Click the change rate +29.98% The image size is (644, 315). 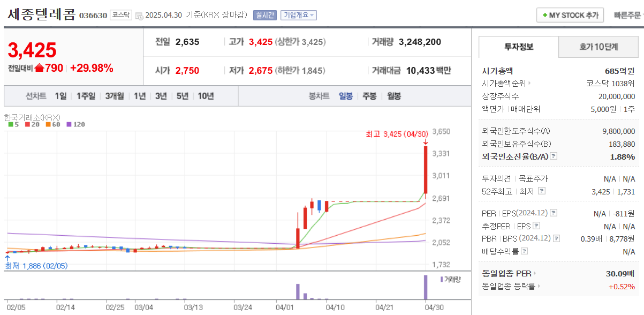[92, 68]
